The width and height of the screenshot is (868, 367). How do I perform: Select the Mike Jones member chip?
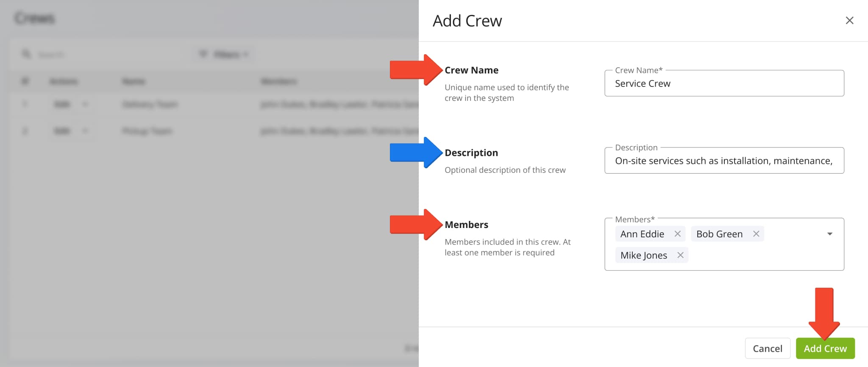pos(643,255)
